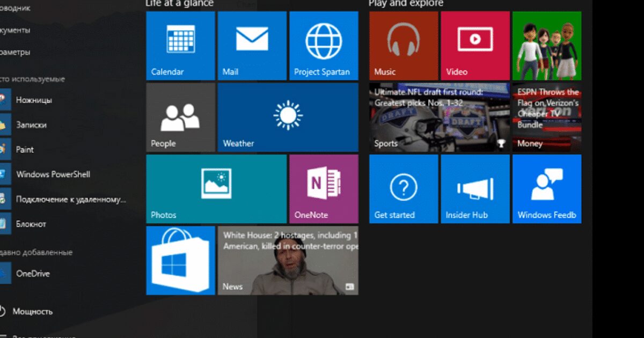Select the "Life at a glance" group title
The width and height of the screenshot is (644, 338).
[x=179, y=3]
